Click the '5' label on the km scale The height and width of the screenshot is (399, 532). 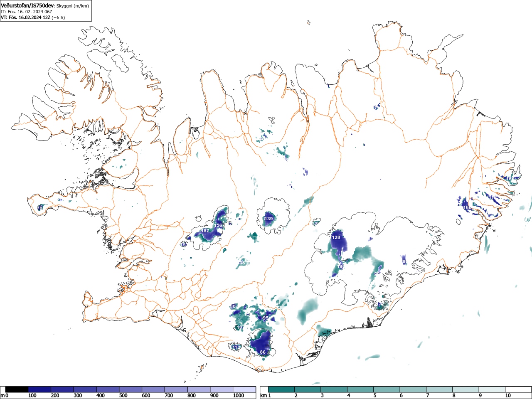point(375,396)
